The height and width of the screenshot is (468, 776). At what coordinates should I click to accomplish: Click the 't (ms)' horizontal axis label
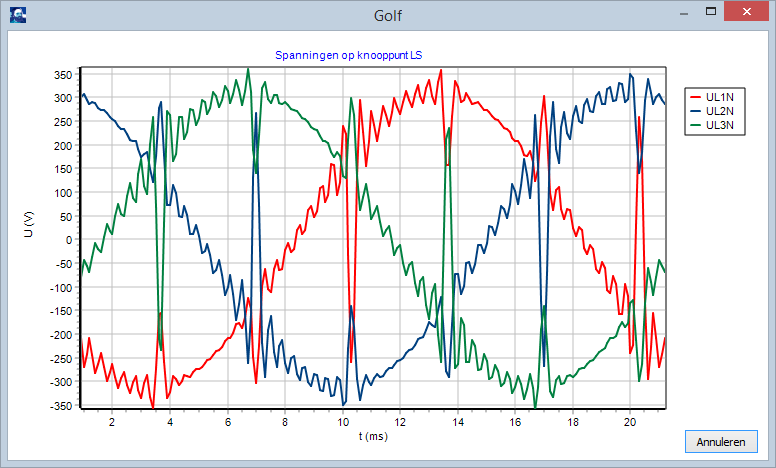pyautogui.click(x=374, y=436)
